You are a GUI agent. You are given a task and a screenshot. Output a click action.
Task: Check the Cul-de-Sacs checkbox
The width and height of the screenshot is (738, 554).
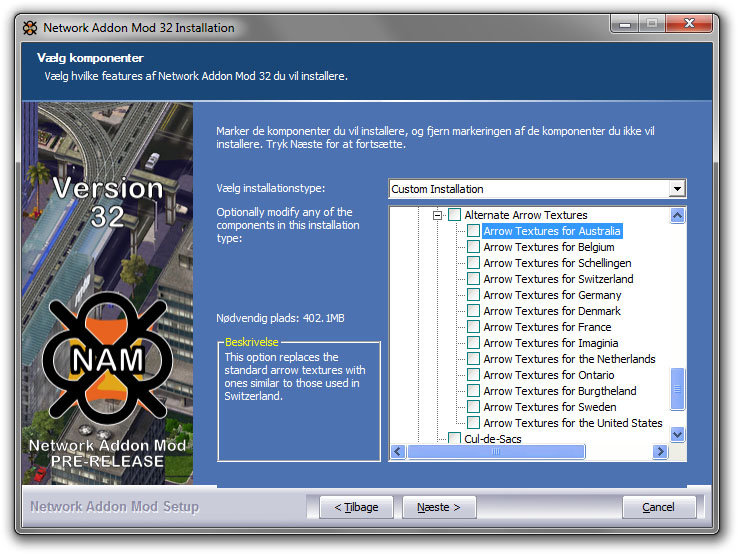tap(454, 438)
